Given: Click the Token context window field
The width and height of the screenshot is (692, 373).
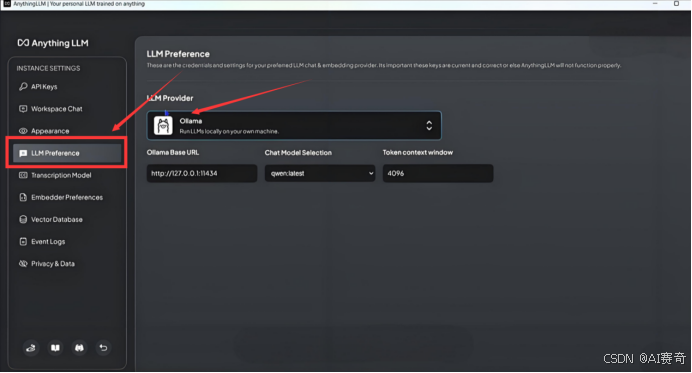Looking at the screenshot, I should (x=438, y=173).
